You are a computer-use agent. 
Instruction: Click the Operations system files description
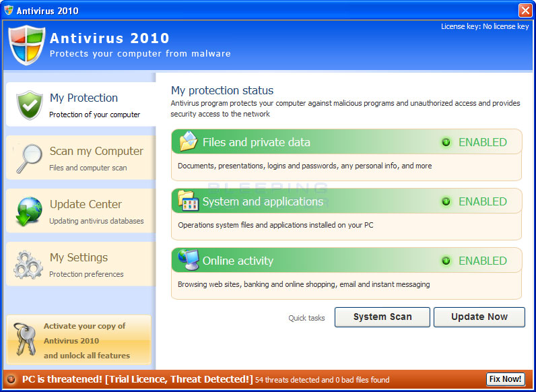point(275,226)
